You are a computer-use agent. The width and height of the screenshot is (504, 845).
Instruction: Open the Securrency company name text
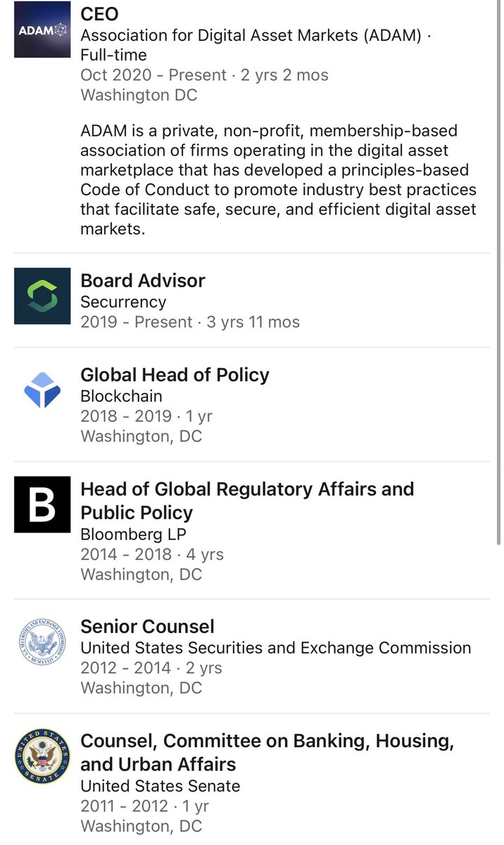point(123,302)
